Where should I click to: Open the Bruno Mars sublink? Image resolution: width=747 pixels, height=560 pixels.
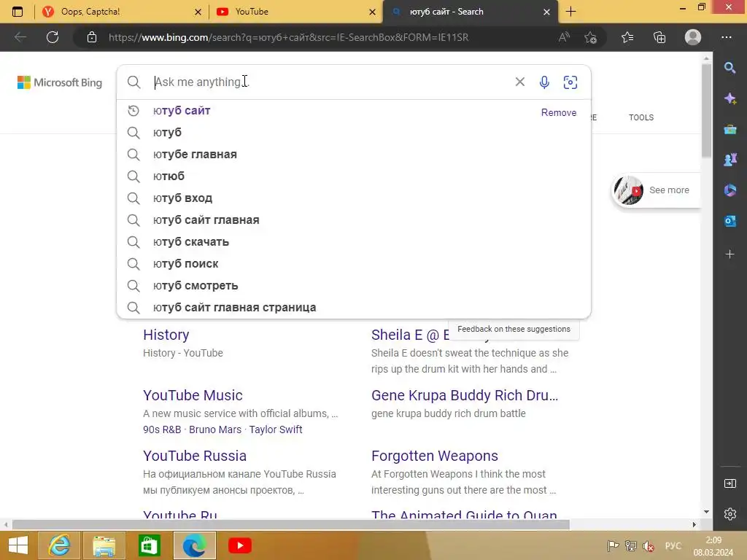215,429
